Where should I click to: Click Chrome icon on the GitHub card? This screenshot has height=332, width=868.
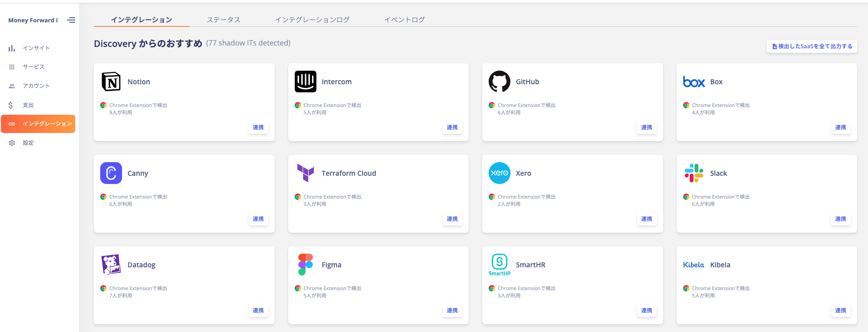pos(492,105)
